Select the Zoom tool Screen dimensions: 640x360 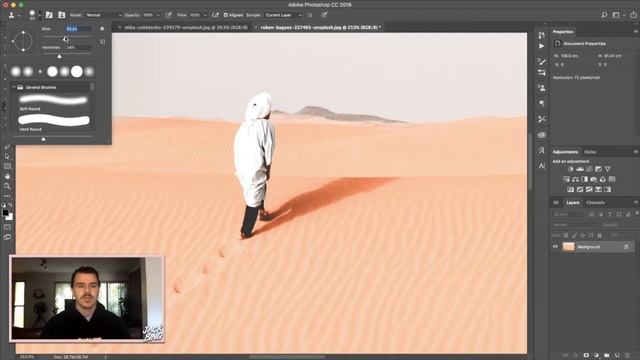coord(7,186)
